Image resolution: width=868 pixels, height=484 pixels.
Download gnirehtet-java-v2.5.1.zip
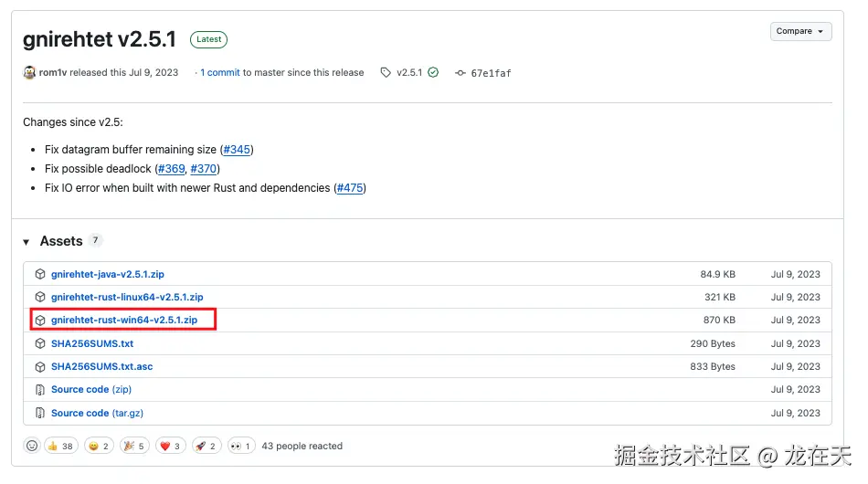pyautogui.click(x=108, y=274)
